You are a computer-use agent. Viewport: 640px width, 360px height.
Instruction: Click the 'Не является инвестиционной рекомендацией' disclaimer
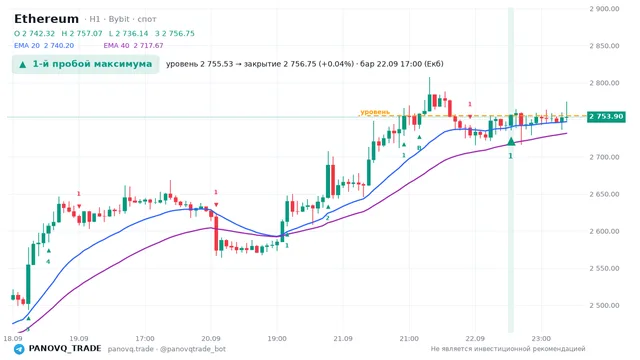pyautogui.click(x=508, y=349)
